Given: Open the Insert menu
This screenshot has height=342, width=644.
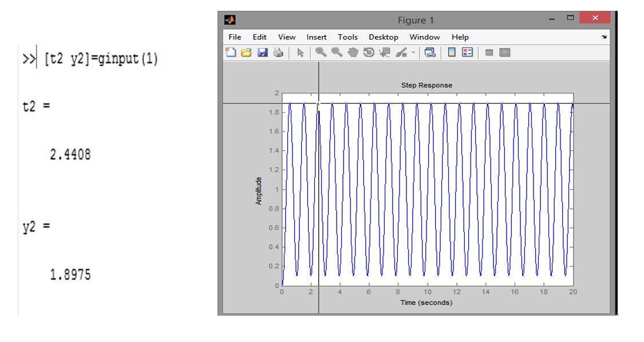Looking at the screenshot, I should pyautogui.click(x=316, y=37).
